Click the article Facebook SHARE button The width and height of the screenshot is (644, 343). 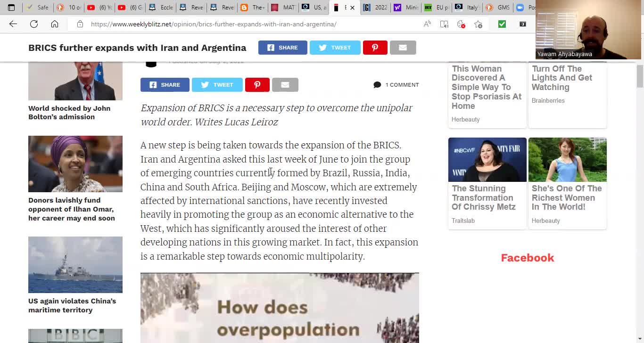[x=165, y=85]
